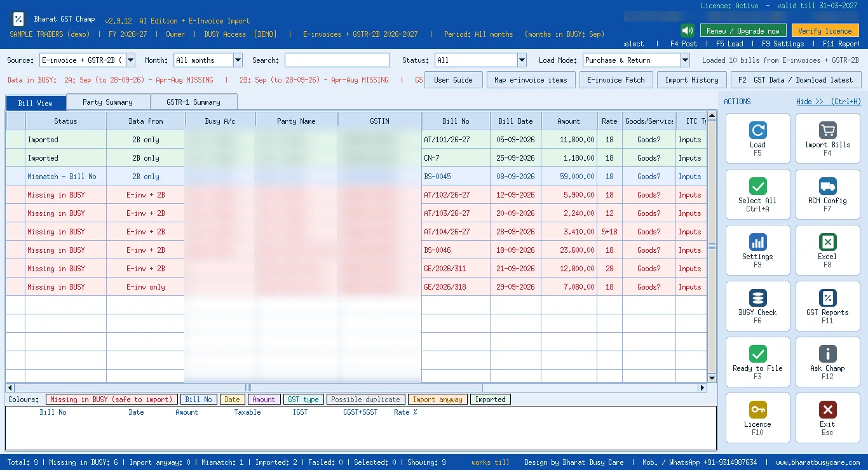Select bill number BS-0045 cell

pyautogui.click(x=456, y=177)
